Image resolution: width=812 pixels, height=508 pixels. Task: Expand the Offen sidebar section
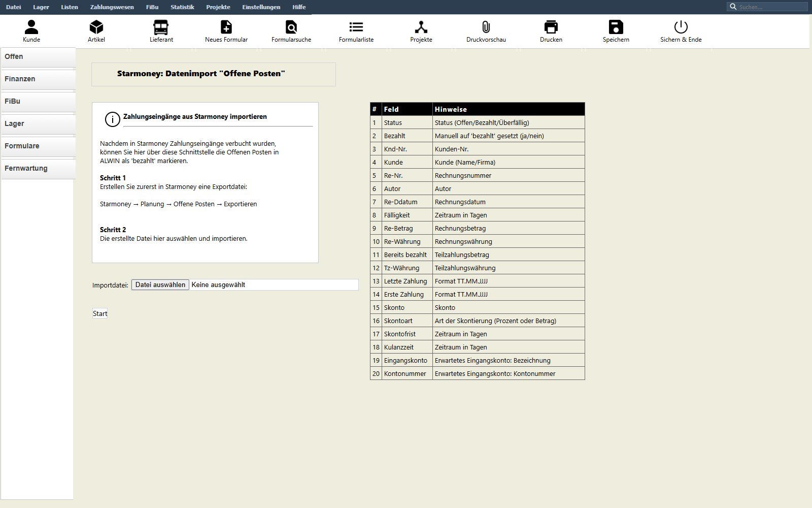38,57
